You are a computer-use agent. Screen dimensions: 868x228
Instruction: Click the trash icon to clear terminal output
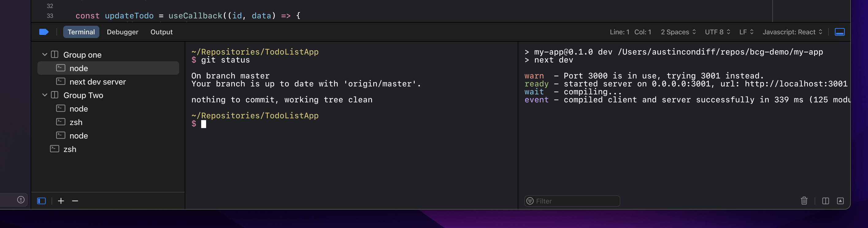click(x=804, y=201)
